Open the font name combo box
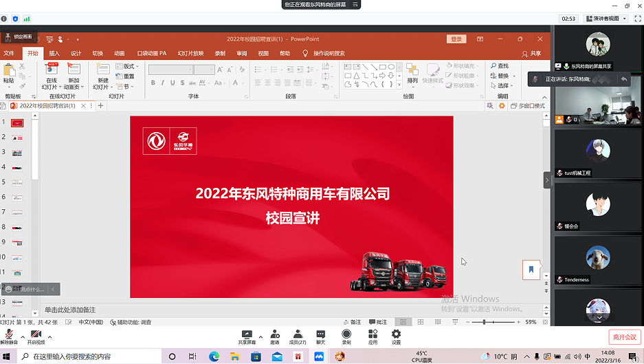Viewport: 644px width, 364px height. coord(170,69)
